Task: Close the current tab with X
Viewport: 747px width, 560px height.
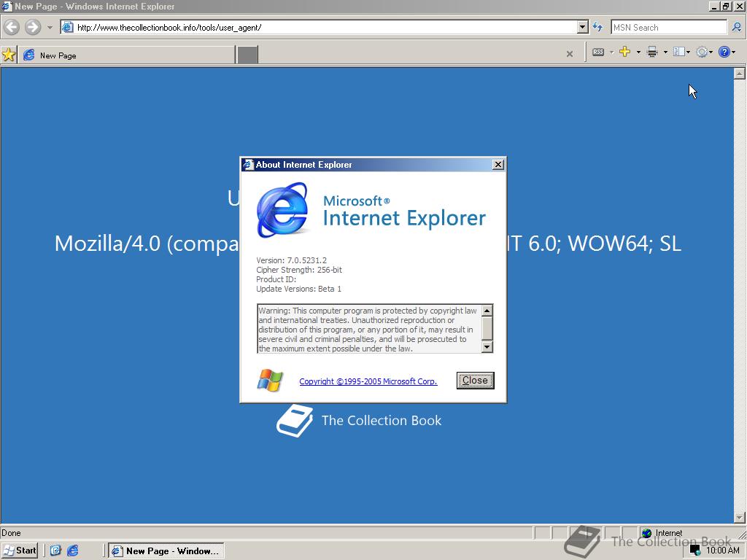Action: coord(570,54)
